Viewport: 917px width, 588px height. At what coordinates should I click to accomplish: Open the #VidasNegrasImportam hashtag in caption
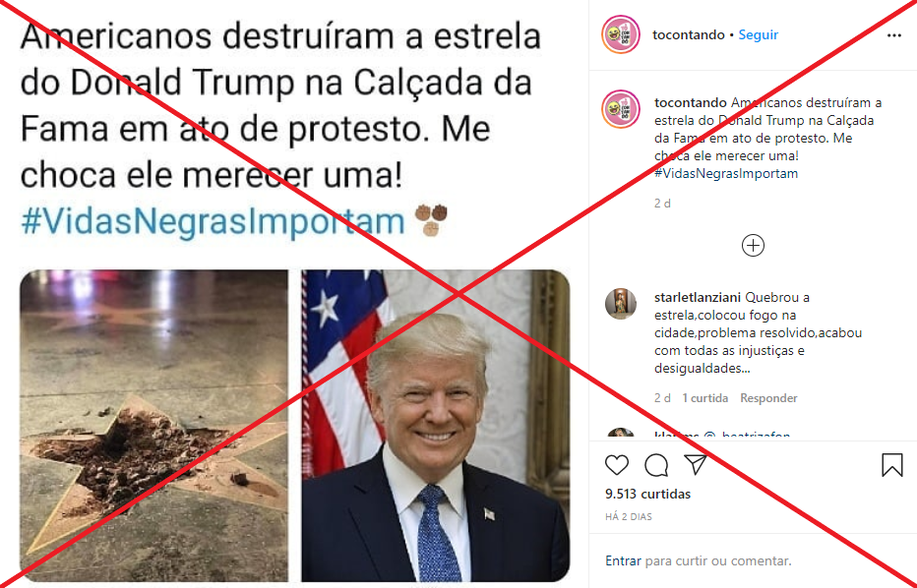point(726,174)
